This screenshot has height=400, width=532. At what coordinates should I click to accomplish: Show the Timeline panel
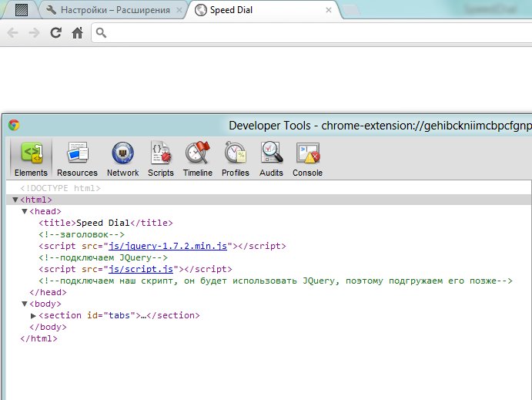coord(198,159)
